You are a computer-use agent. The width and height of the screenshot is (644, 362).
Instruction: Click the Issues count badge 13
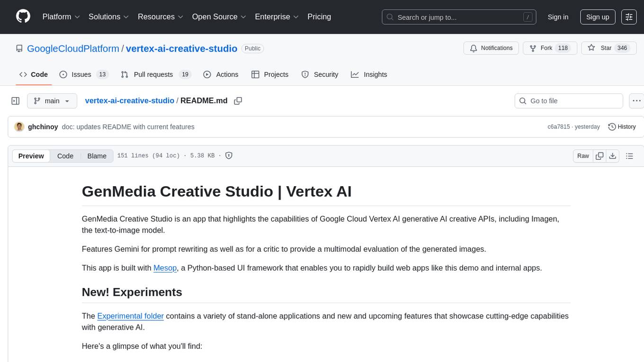pos(102,74)
